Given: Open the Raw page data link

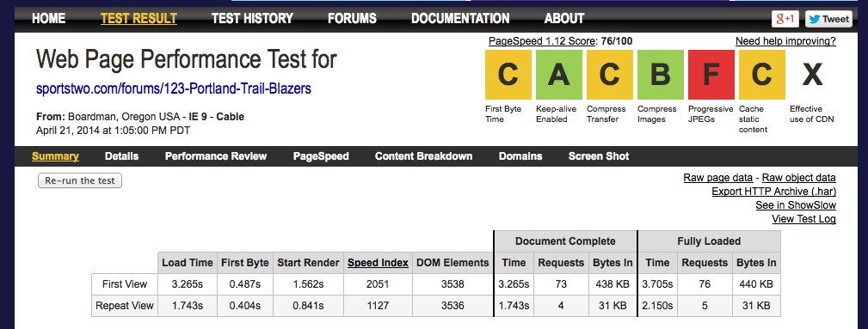Looking at the screenshot, I should 718,178.
